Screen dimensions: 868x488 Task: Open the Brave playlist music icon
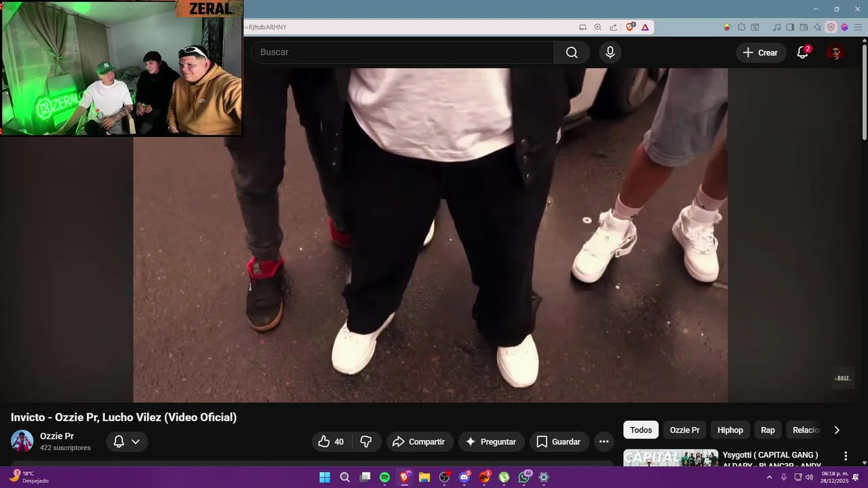pos(776,27)
